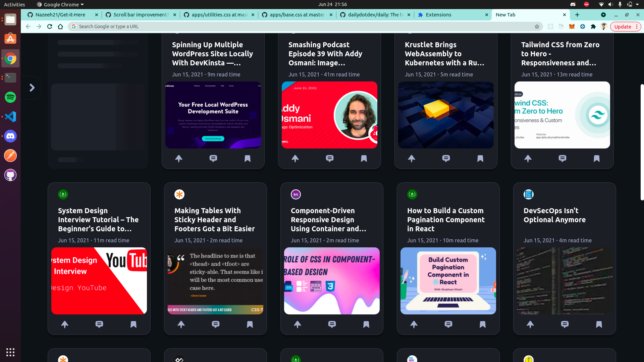Image resolution: width=644 pixels, height=362 pixels.
Task: Open comments on Smashing Podcast article
Action: click(x=329, y=159)
